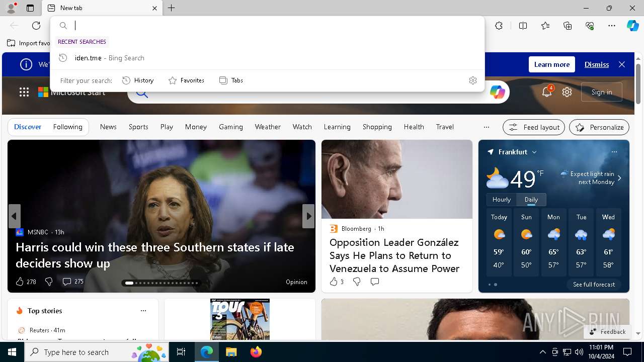644x362 pixels.
Task: Go to previous carousel story
Action: coord(14,216)
